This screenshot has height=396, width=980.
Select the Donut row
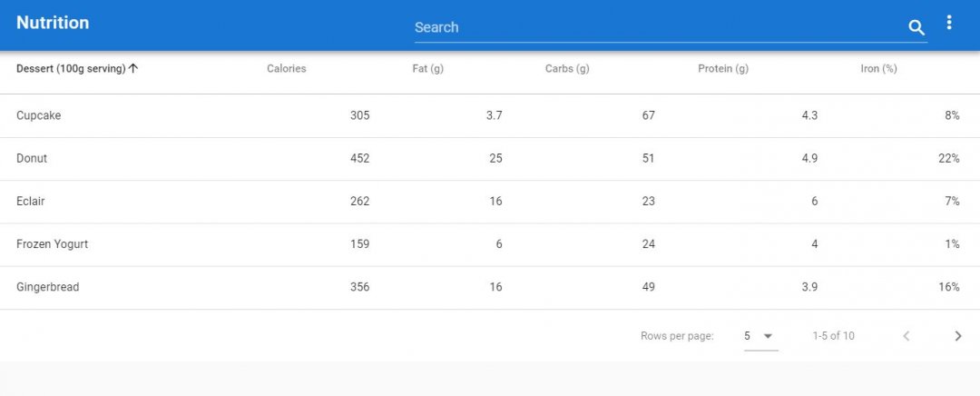(x=490, y=159)
